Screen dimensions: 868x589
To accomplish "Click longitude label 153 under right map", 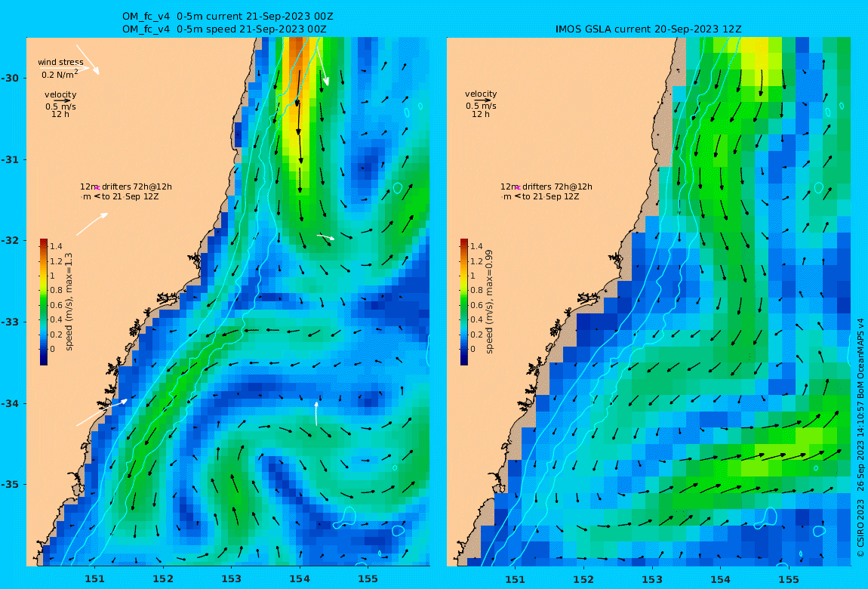I will click(652, 580).
